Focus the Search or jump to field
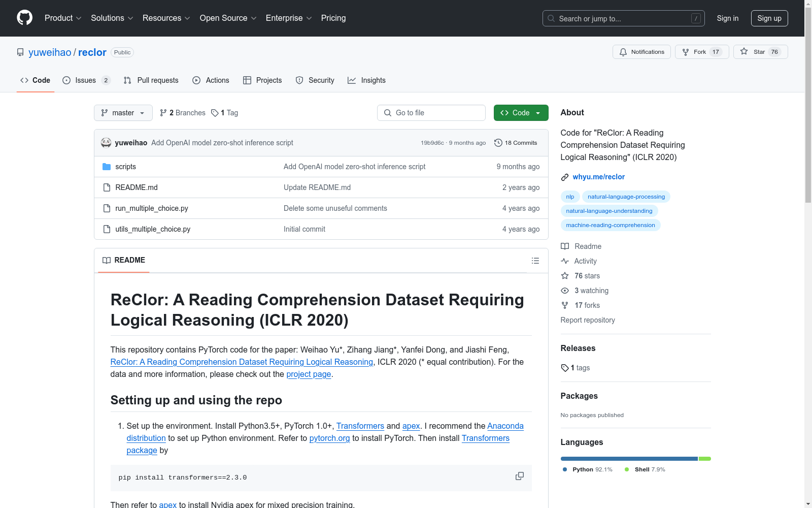812x508 pixels. pyautogui.click(x=624, y=18)
